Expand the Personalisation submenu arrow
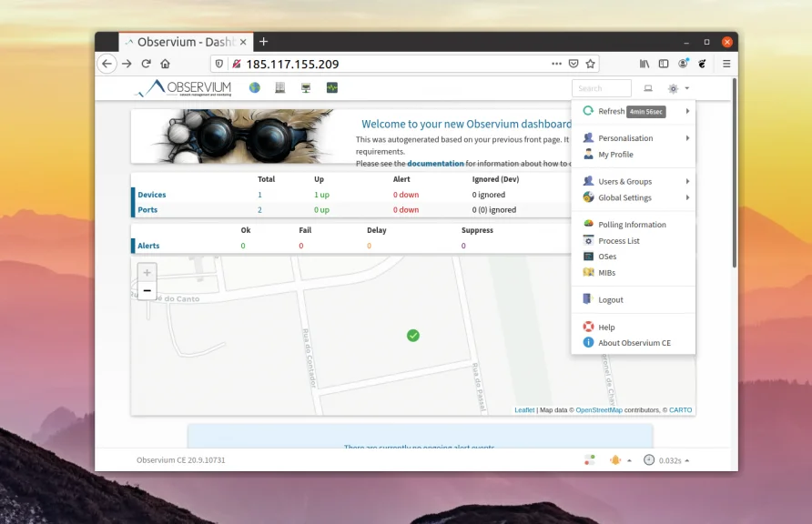Image resolution: width=812 pixels, height=524 pixels. pyautogui.click(x=687, y=138)
